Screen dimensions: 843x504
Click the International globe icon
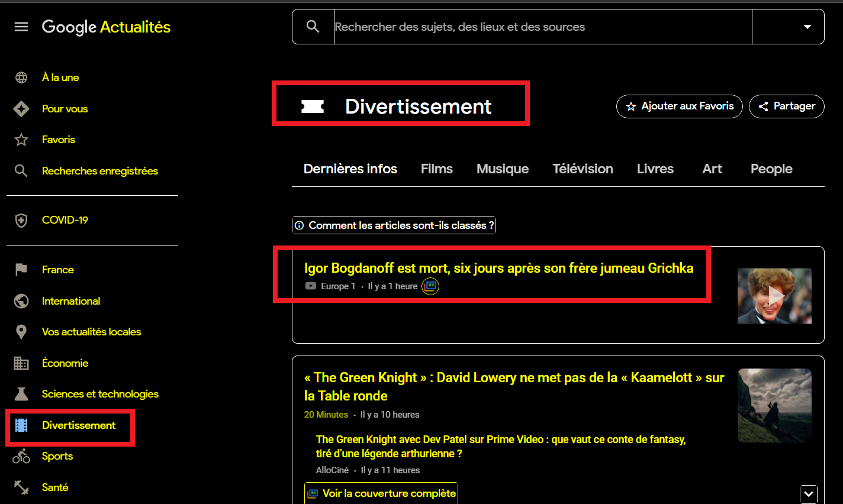click(21, 301)
